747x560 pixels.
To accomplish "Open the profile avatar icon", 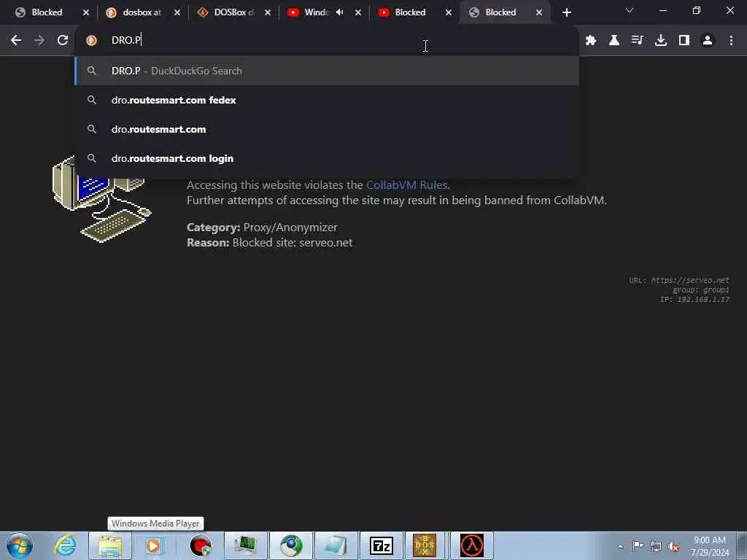I will pos(708,41).
